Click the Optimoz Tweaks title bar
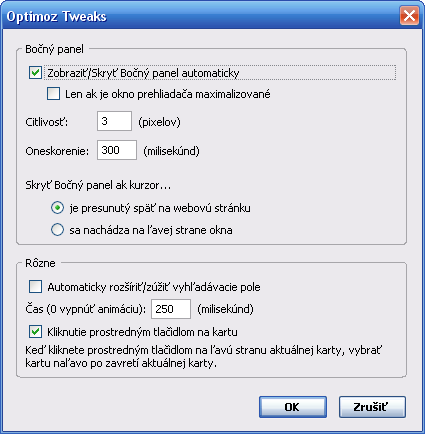Screen dimensions: 425x434 [x=200, y=16]
